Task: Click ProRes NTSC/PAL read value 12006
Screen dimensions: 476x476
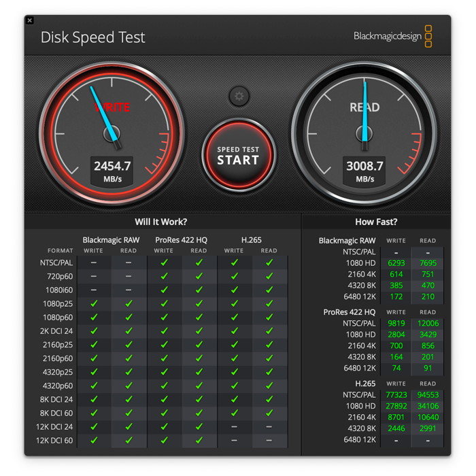Action: (428, 323)
